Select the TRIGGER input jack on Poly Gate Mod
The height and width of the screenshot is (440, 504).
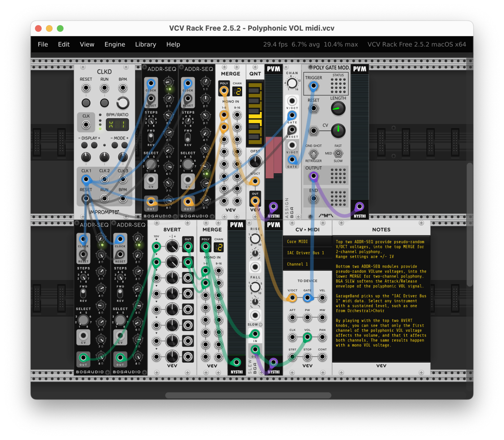pos(314,86)
